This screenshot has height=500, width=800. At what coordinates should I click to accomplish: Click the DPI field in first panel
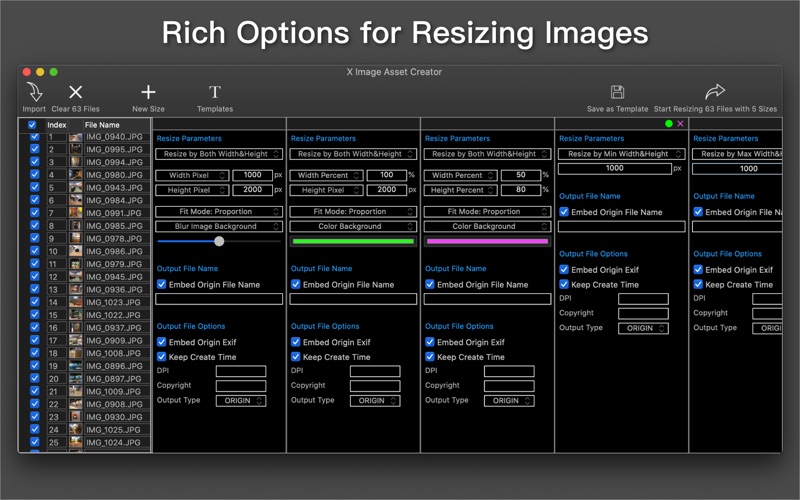click(x=241, y=371)
